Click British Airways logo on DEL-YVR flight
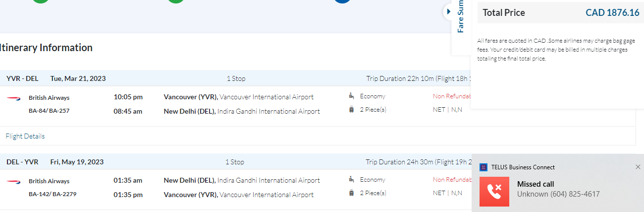644x212 pixels. click(12, 181)
